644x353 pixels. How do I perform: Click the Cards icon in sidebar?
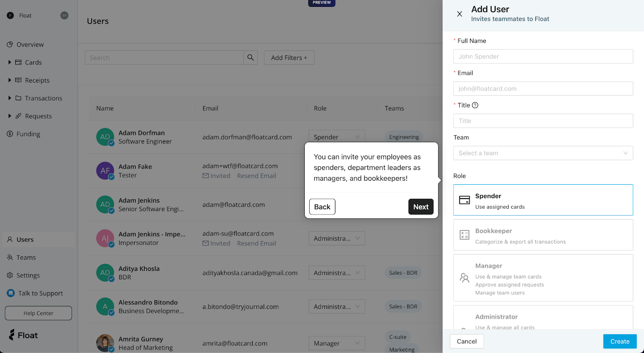point(19,62)
